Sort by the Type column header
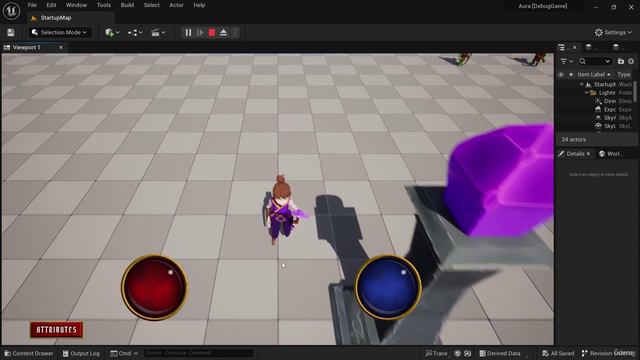This screenshot has height=360, width=640. click(624, 75)
